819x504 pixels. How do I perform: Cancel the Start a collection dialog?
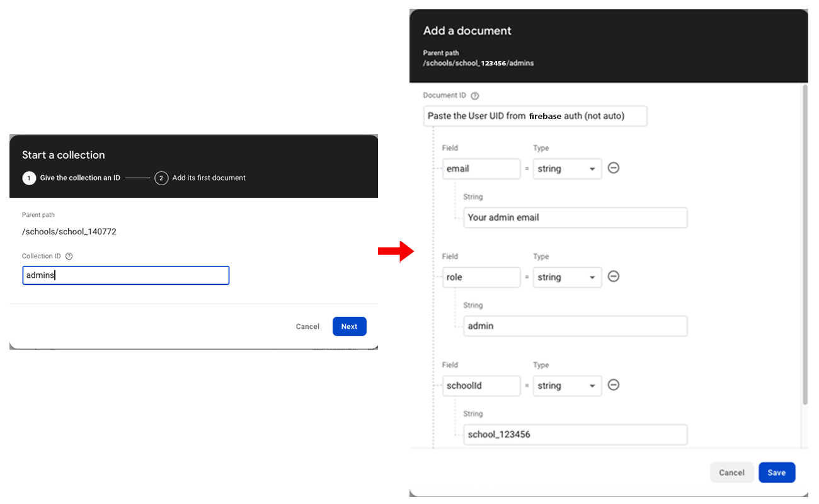307,326
